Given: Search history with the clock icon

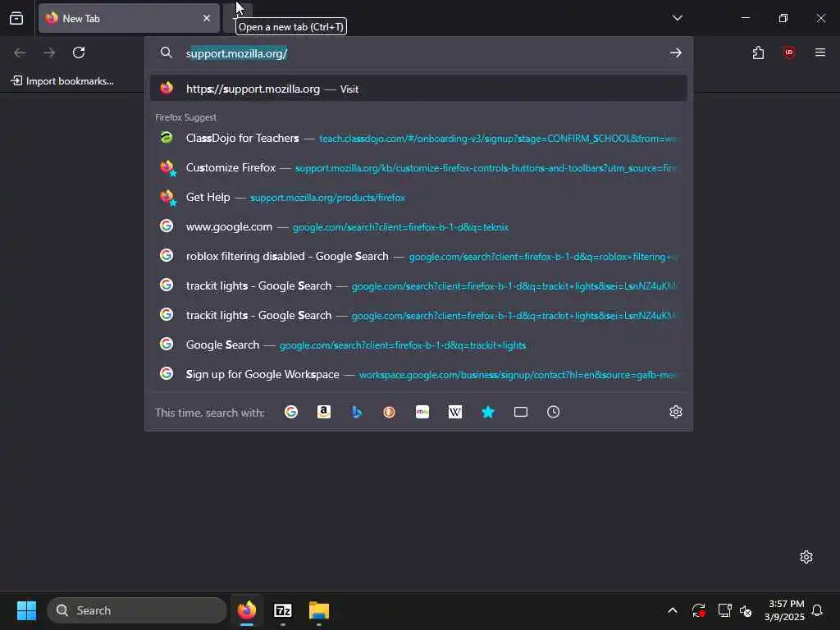Looking at the screenshot, I should point(554,412).
